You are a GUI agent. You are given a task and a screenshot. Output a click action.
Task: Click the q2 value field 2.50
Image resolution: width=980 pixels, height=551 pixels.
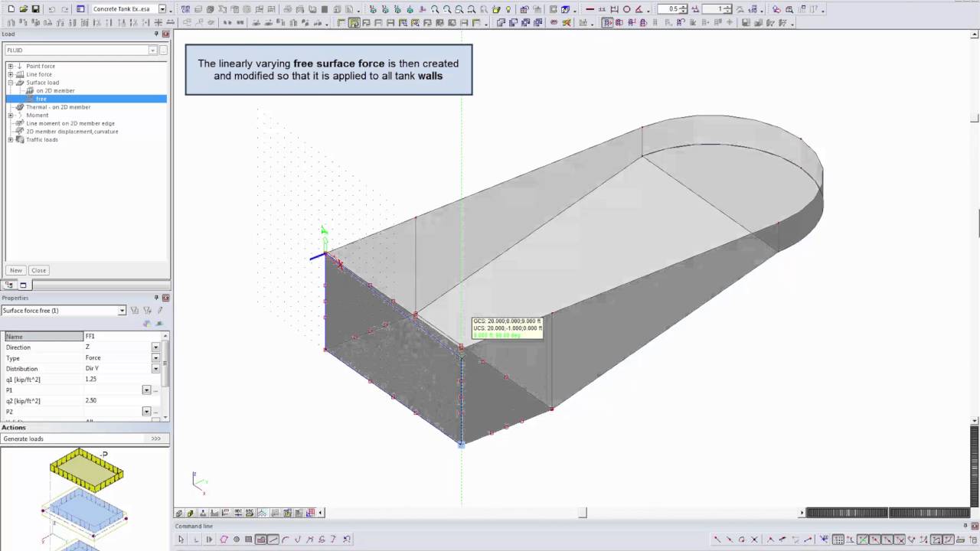tap(122, 401)
